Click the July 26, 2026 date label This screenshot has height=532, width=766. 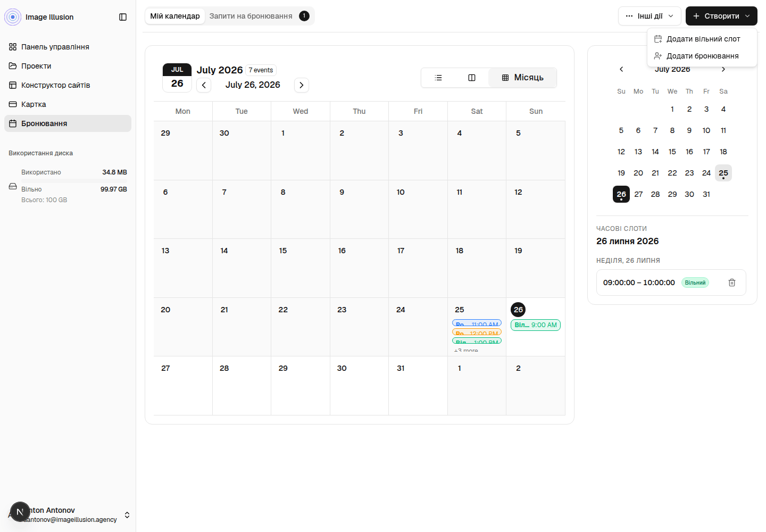pos(253,85)
